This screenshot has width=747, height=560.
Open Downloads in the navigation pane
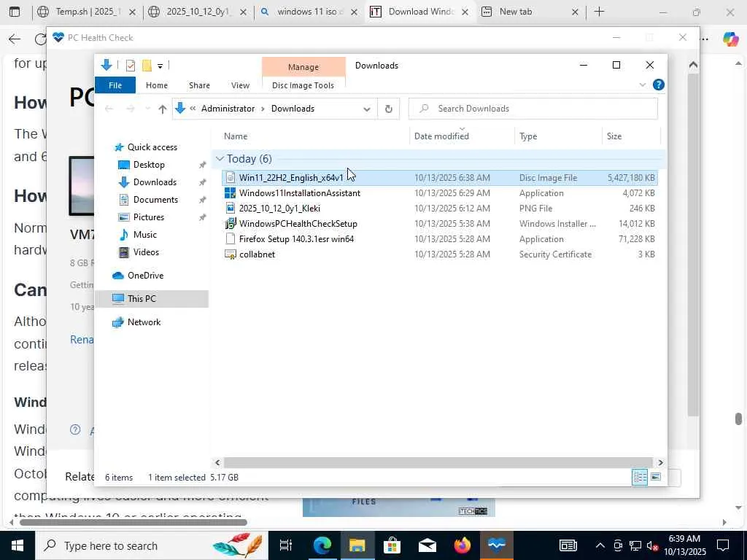point(155,182)
